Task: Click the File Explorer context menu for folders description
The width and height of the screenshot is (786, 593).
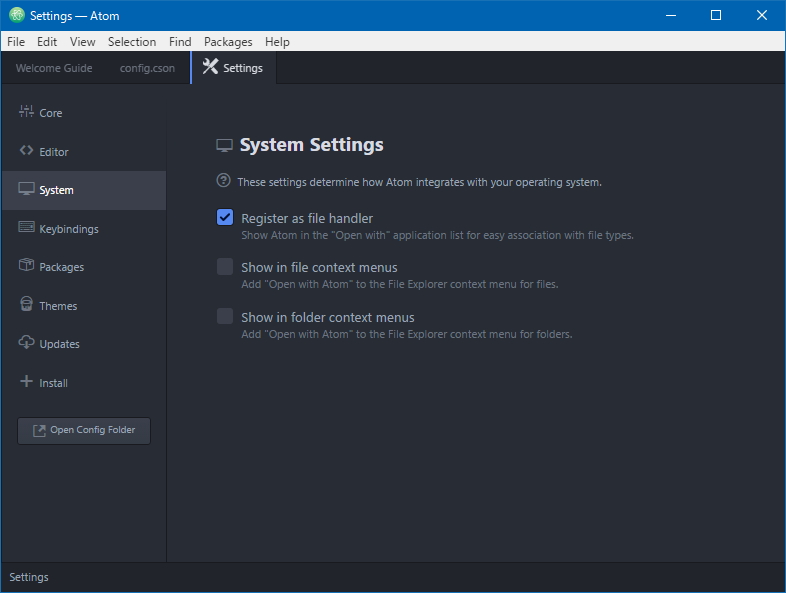Action: point(407,334)
